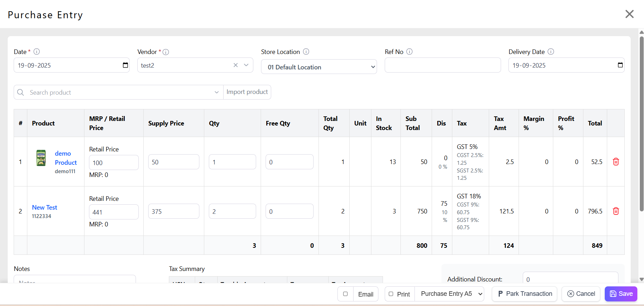644x306 pixels.
Task: Show info tooltip for Ref No
Action: (409, 52)
